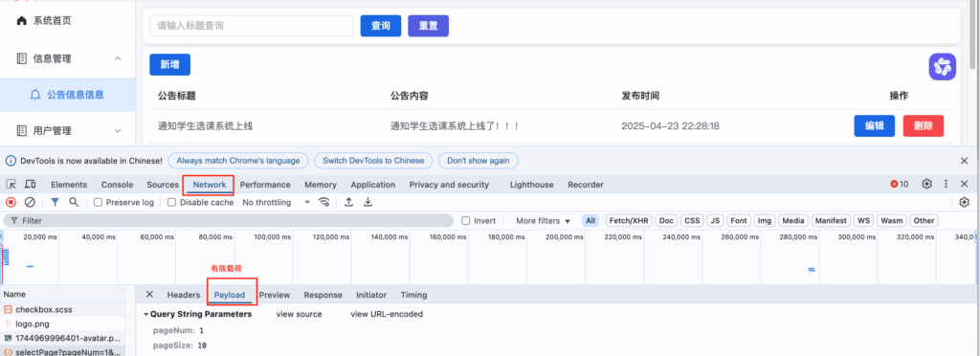Open the No throttling dropdown
This screenshot has height=356, width=980.
pos(277,202)
